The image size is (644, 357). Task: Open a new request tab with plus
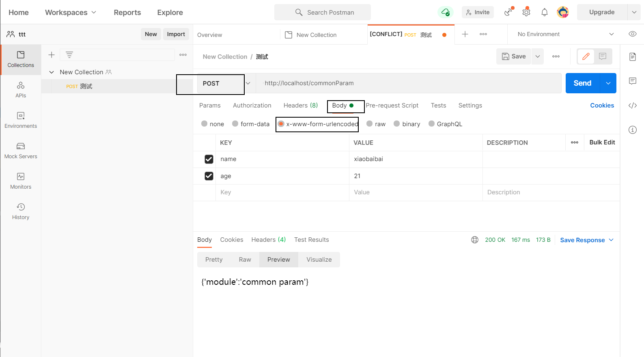[465, 34]
